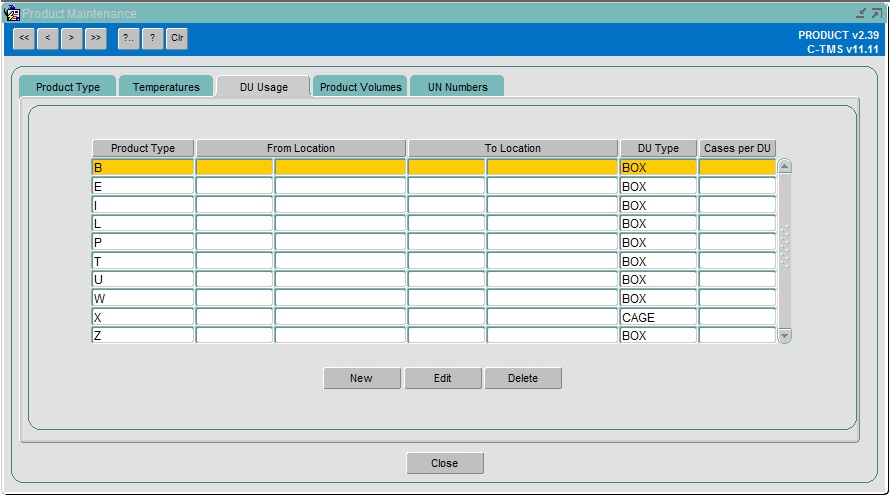Open the Product Volumes tab
This screenshot has width=890, height=497.
pyautogui.click(x=360, y=87)
